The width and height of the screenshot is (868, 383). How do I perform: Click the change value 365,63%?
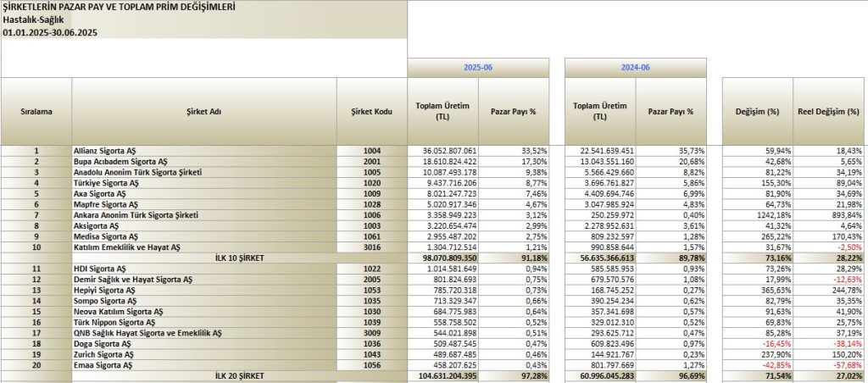[758, 290]
